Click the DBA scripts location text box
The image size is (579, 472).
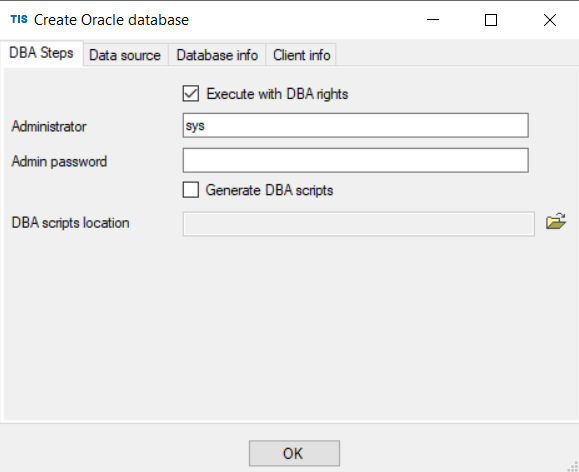pos(359,223)
